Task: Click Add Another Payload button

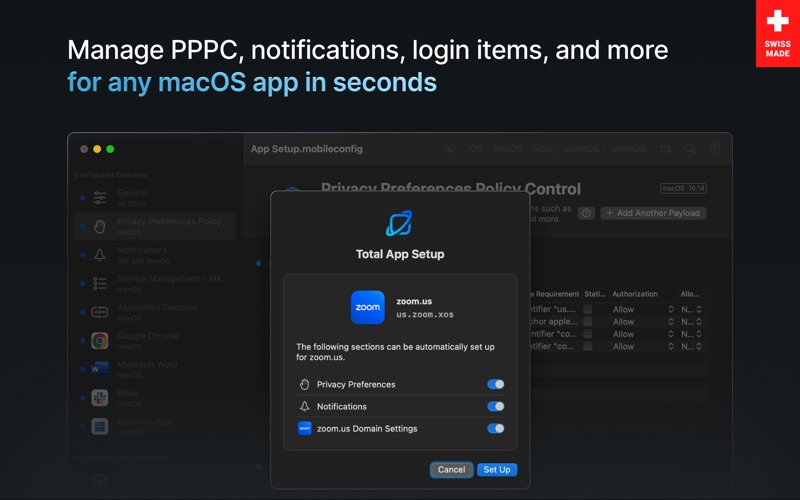Action: click(653, 213)
